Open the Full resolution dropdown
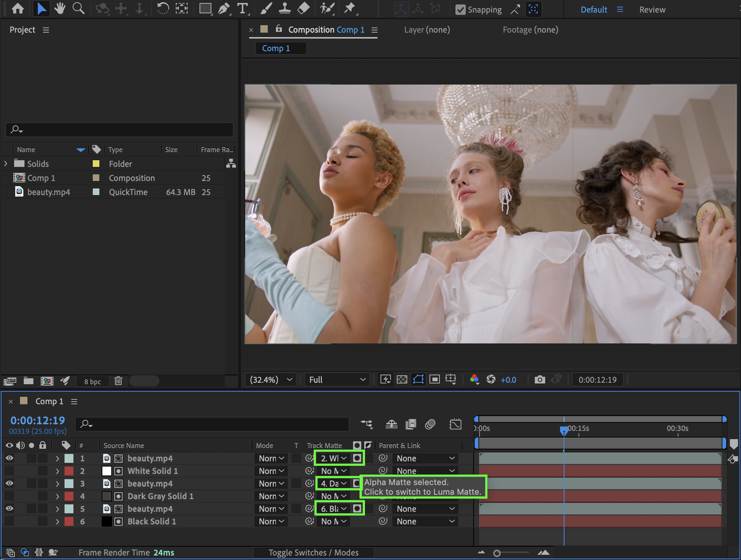Image resolution: width=741 pixels, height=560 pixels. coord(337,379)
